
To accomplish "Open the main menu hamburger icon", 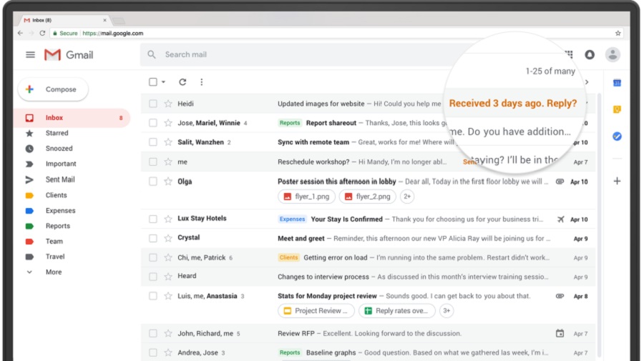I will 30,55.
